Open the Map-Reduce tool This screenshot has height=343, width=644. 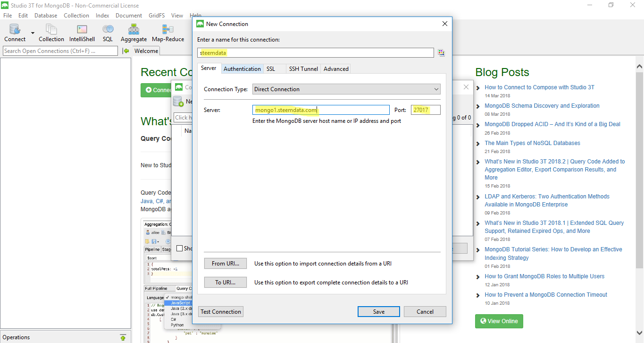(x=168, y=33)
